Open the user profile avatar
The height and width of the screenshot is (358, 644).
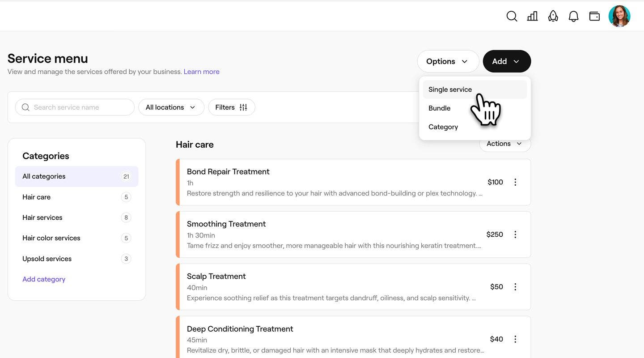[x=619, y=17]
